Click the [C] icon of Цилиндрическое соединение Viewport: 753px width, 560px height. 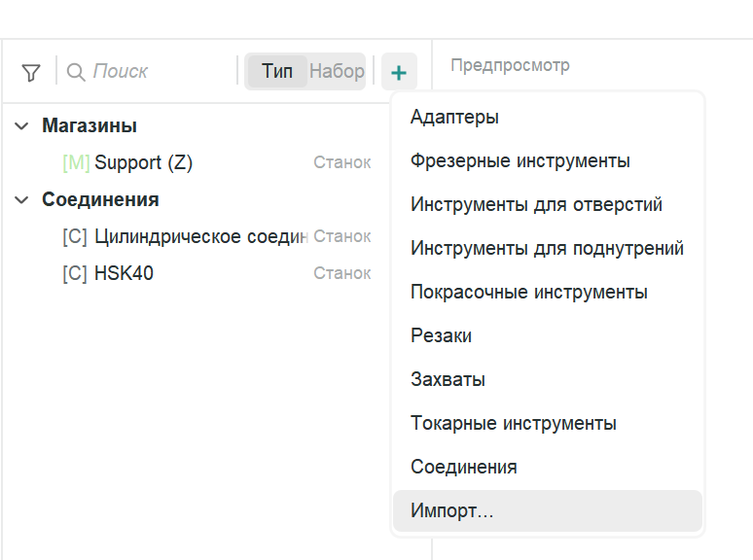[x=75, y=236]
